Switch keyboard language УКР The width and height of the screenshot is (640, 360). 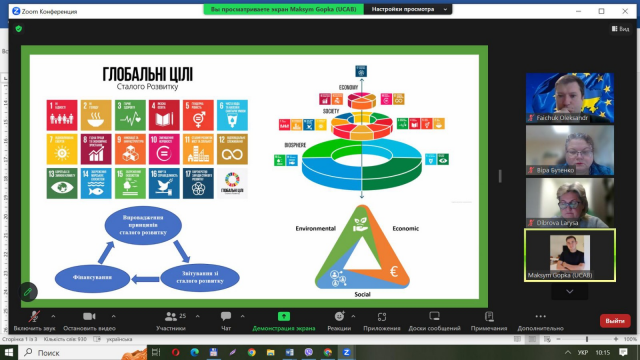(583, 352)
